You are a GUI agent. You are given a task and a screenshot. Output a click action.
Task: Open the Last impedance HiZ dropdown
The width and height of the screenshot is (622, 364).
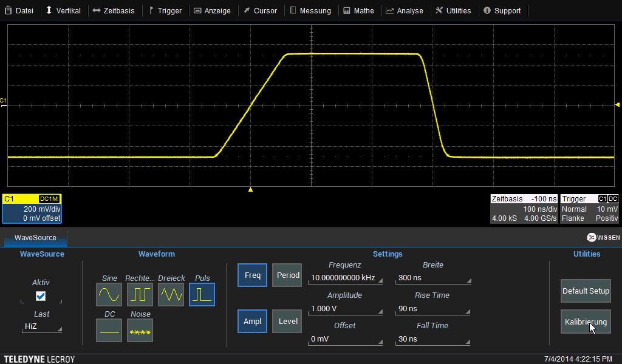(x=41, y=326)
